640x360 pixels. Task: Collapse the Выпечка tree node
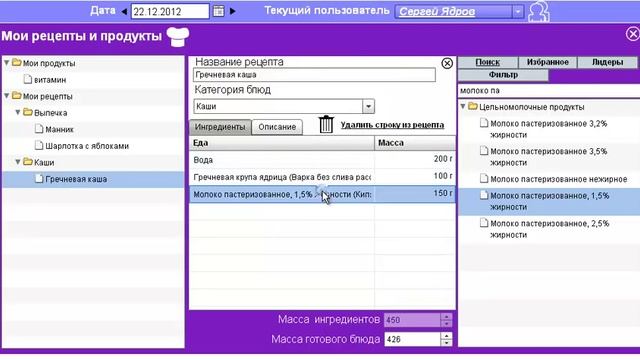(18, 112)
